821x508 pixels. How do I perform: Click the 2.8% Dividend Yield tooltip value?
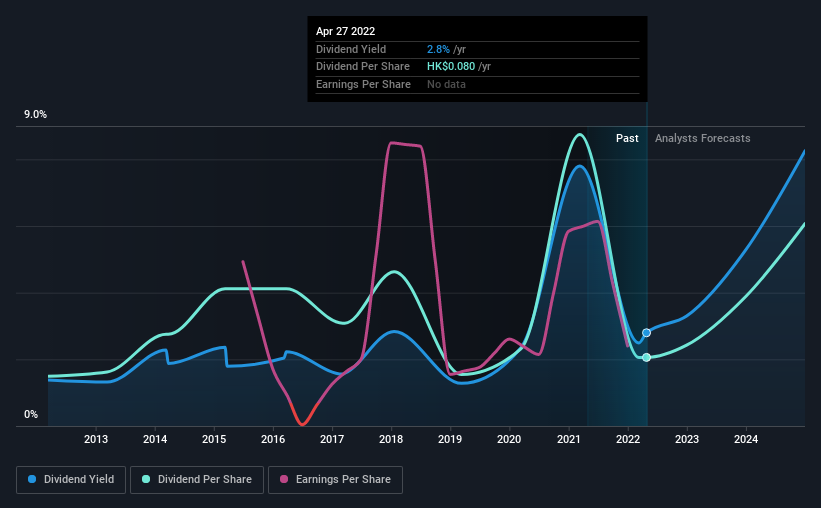tap(438, 49)
